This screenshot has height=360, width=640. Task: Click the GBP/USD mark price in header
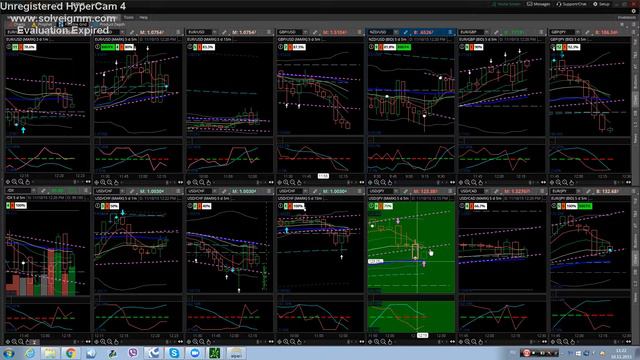[x=335, y=32]
